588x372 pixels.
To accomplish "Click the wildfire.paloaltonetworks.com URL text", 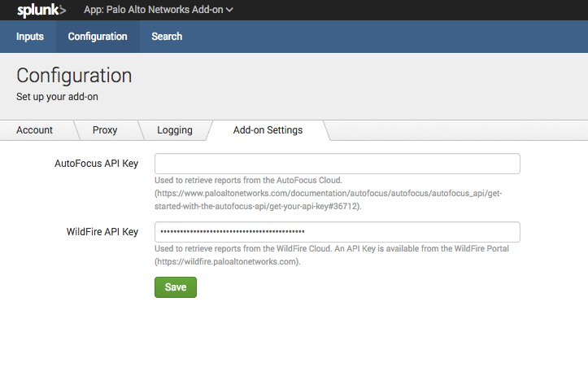I will point(227,261).
